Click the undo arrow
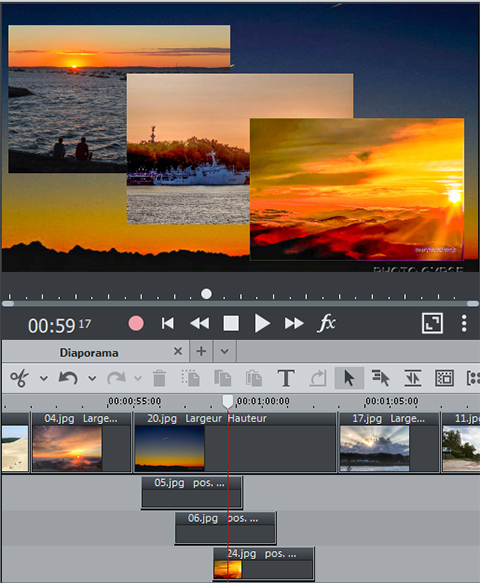The width and height of the screenshot is (480, 583). click(x=68, y=378)
